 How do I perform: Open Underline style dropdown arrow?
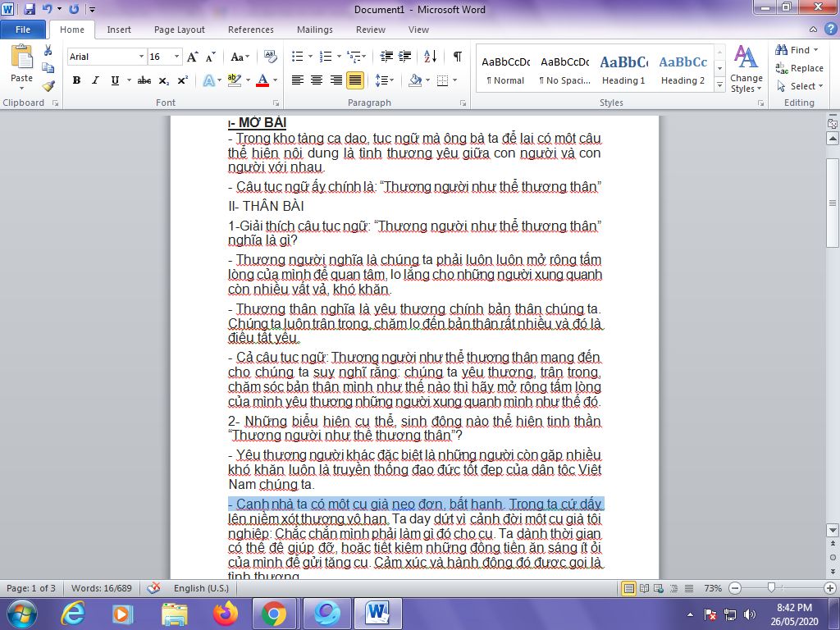point(129,80)
